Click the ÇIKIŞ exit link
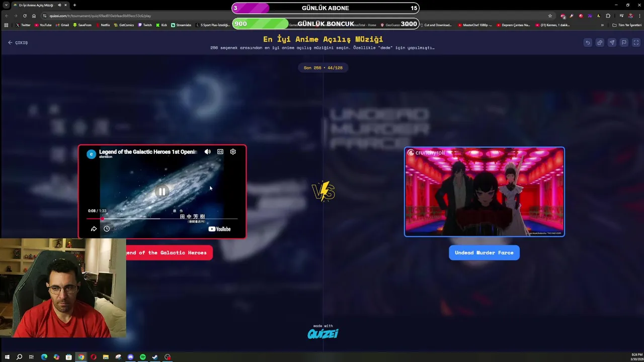Viewport: 644px width, 362px height. click(18, 43)
